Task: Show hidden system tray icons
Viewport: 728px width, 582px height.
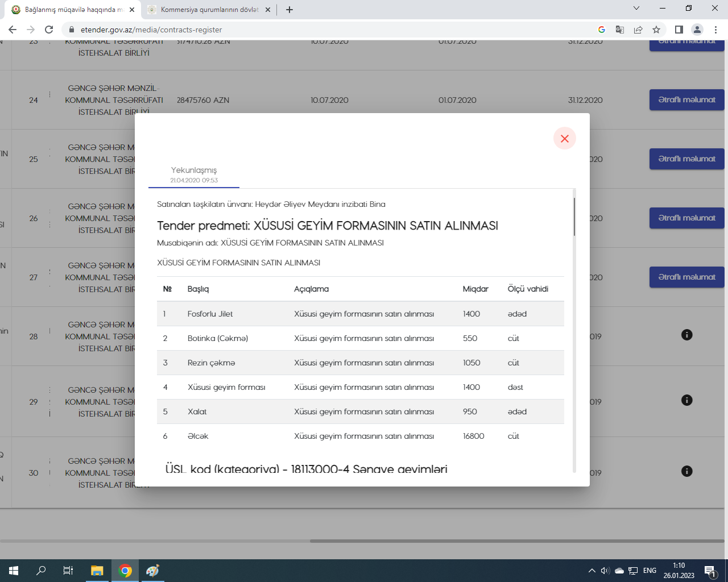Action: pyautogui.click(x=591, y=571)
